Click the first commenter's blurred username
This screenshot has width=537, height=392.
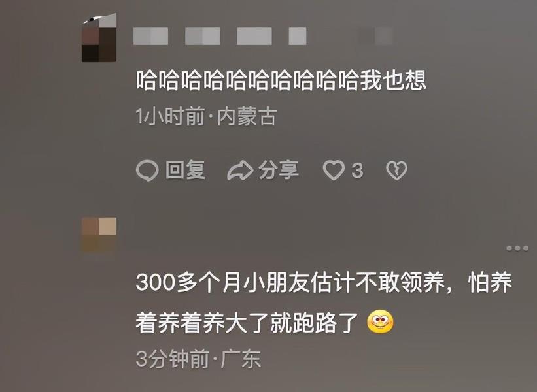(x=220, y=37)
